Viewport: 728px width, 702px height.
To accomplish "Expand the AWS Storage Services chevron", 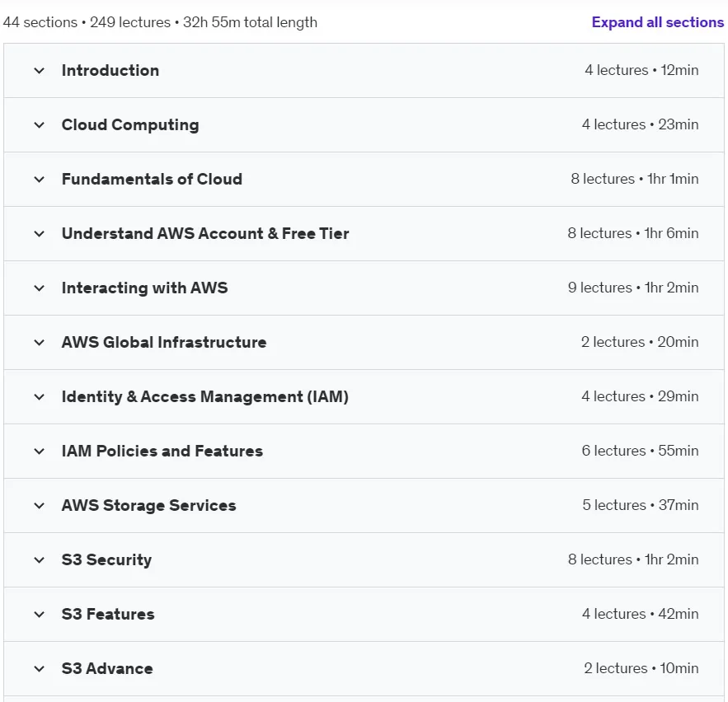I will click(x=40, y=505).
